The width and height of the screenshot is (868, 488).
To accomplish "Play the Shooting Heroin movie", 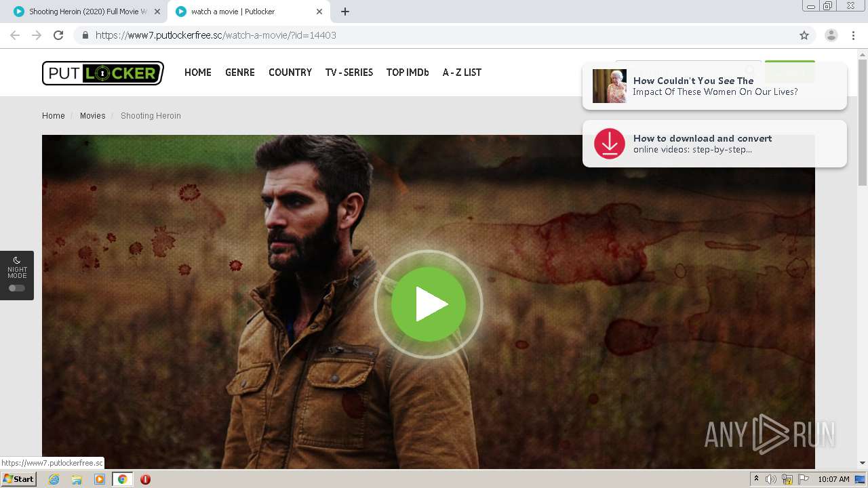I will [429, 304].
